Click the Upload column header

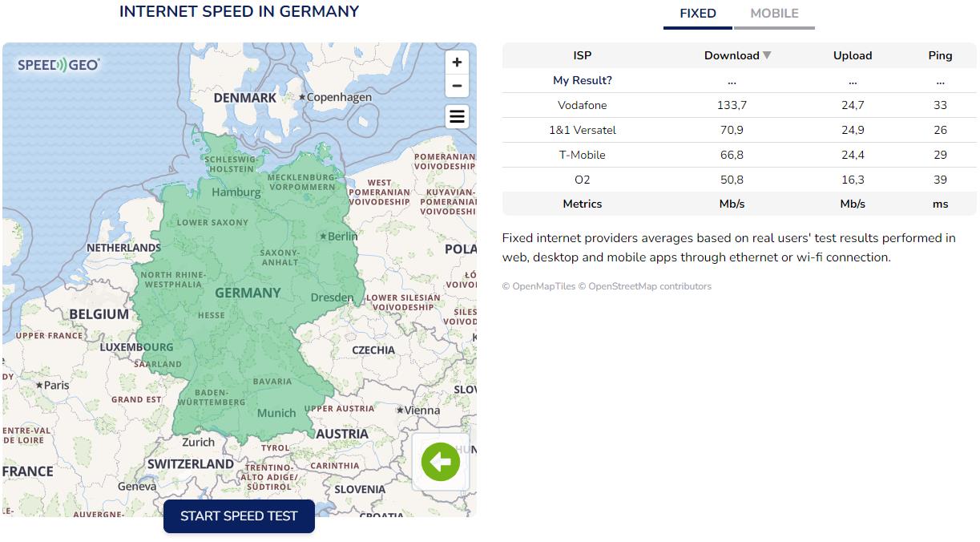(x=853, y=55)
